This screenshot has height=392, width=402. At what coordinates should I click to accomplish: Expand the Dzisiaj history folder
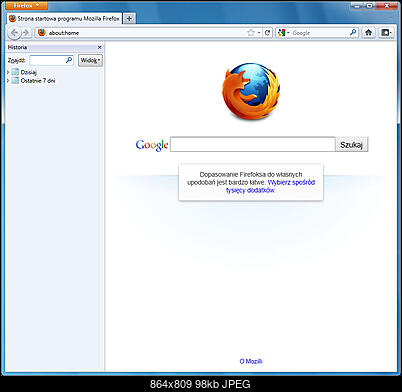pyautogui.click(x=8, y=72)
